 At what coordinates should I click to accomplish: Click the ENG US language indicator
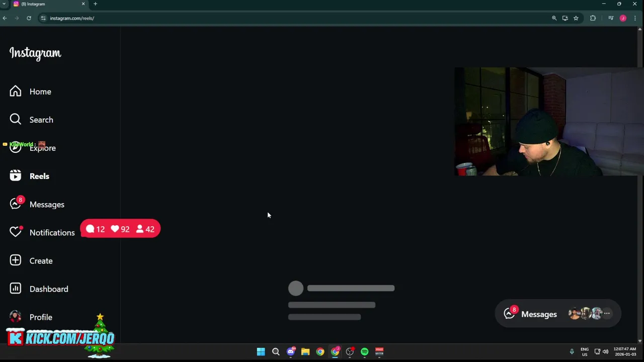pos(585,351)
